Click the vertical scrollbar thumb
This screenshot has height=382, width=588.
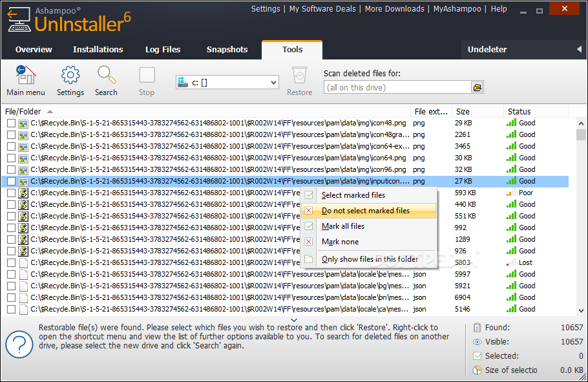(582, 134)
